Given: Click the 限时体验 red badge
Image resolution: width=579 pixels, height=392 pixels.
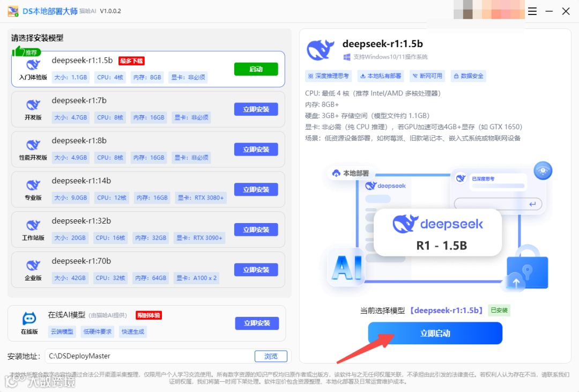Looking at the screenshot, I should pyautogui.click(x=149, y=315).
